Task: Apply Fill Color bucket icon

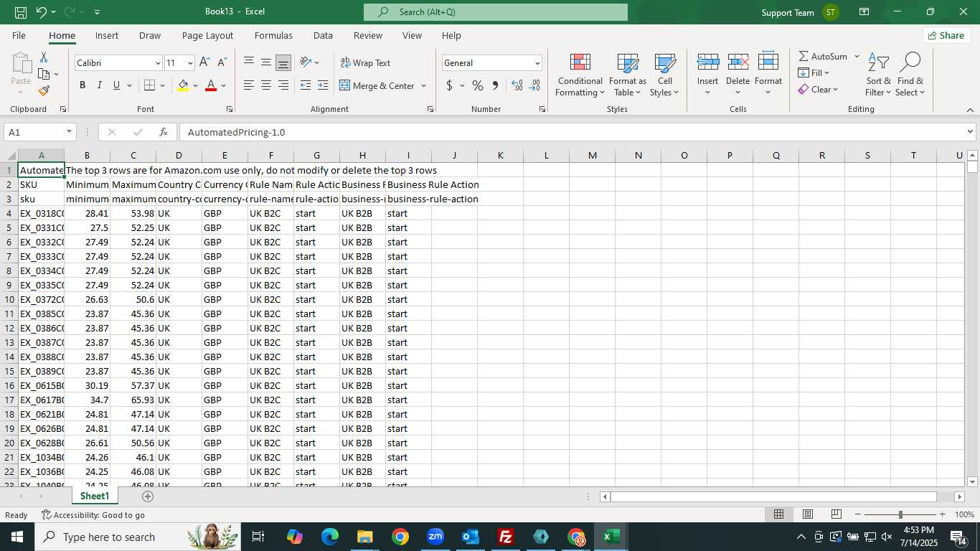Action: [183, 85]
